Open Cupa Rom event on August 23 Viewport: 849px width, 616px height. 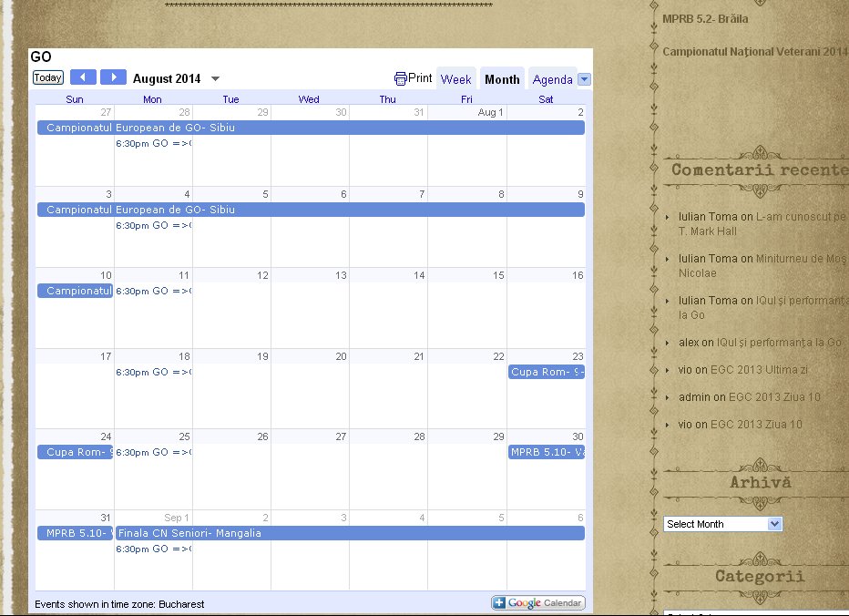[x=547, y=372]
